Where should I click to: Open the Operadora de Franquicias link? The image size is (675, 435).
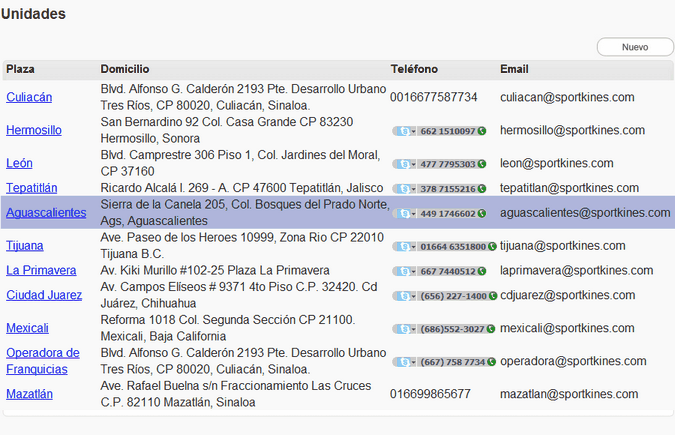point(42,361)
